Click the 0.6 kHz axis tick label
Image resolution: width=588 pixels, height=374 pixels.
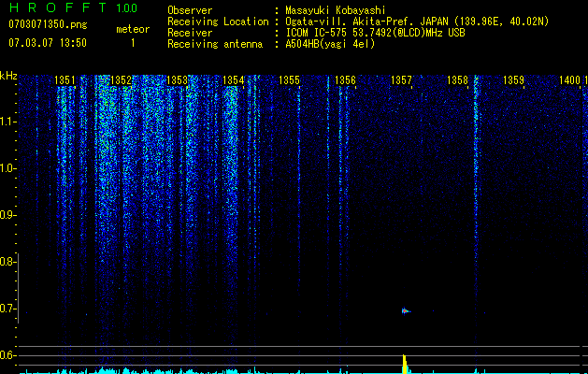[7, 355]
